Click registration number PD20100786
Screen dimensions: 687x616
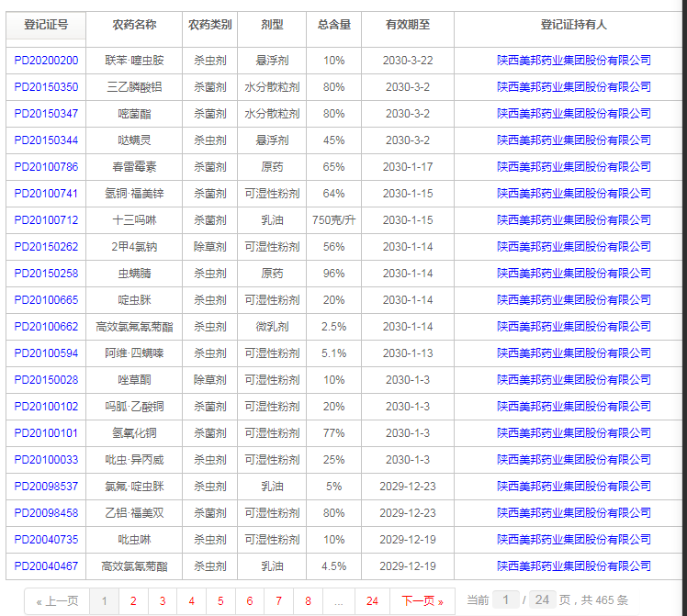(x=46, y=167)
